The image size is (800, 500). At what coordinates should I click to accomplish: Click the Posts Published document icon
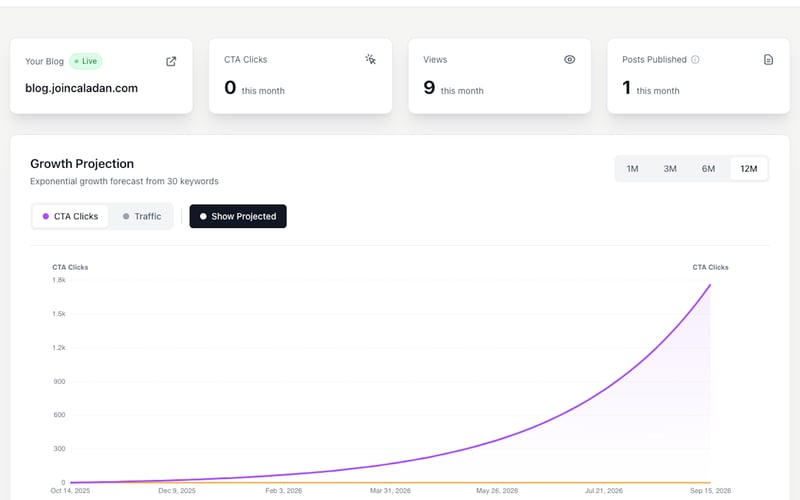(768, 60)
